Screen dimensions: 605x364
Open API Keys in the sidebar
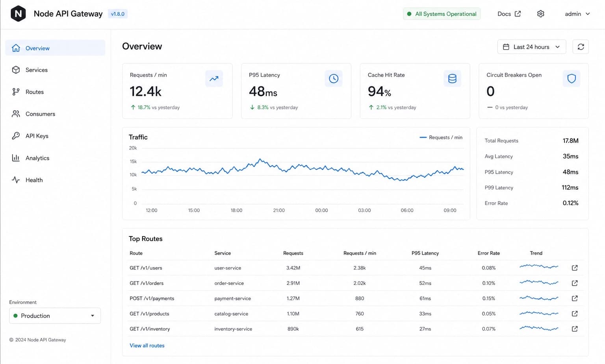point(55,136)
